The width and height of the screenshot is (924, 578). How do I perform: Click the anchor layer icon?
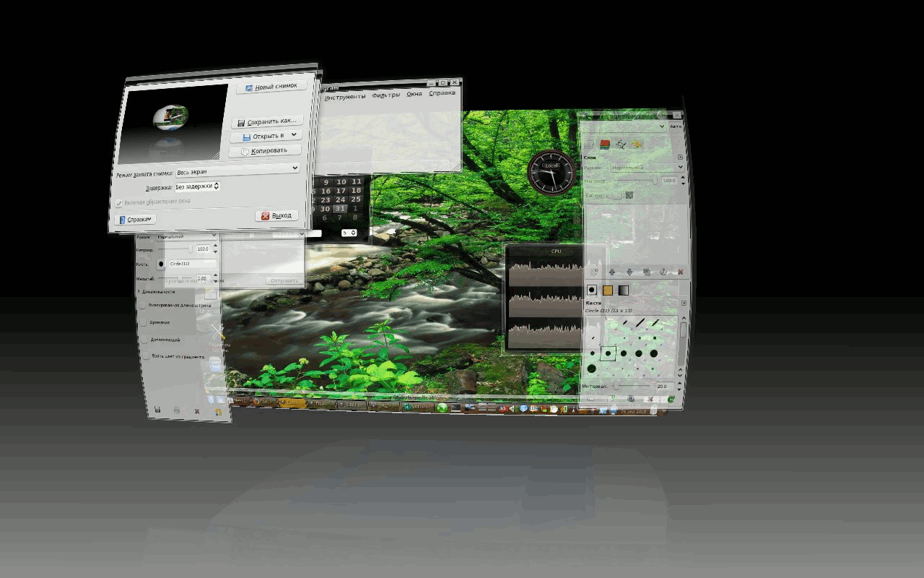pyautogui.click(x=663, y=272)
